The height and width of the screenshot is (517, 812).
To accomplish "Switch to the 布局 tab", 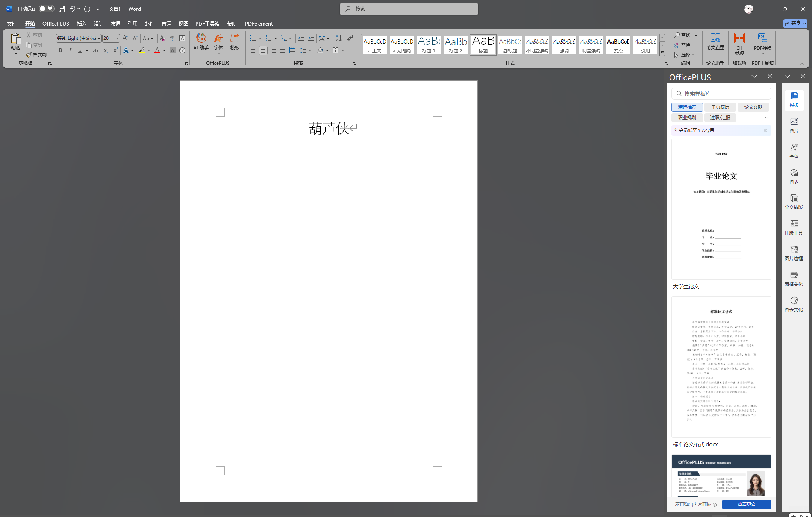I will tap(115, 24).
